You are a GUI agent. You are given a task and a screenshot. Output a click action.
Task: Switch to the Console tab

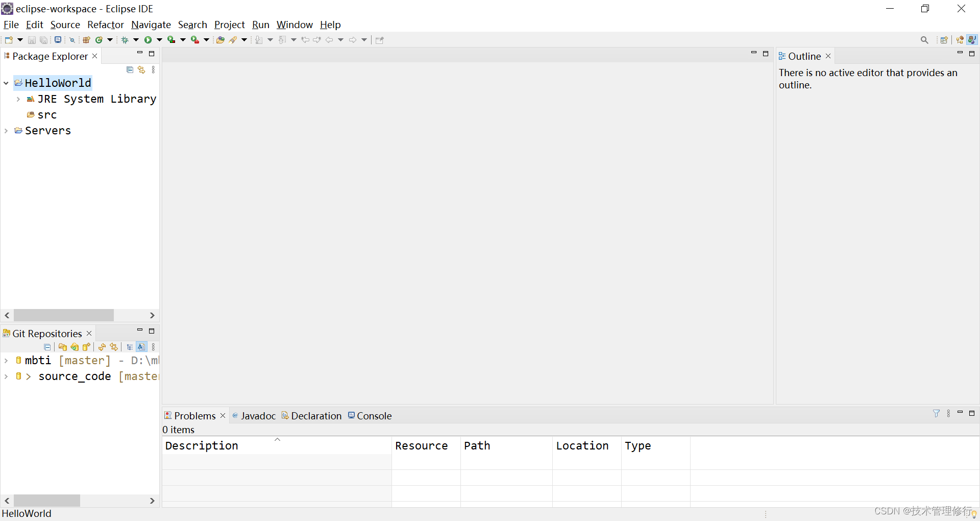click(370, 416)
